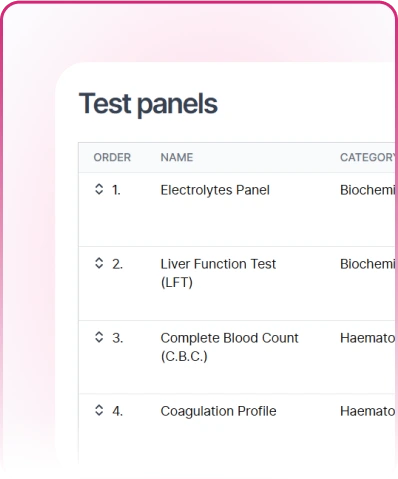Click reorder arrows for Complete Blood Count row
The height and width of the screenshot is (479, 398).
coord(99,337)
